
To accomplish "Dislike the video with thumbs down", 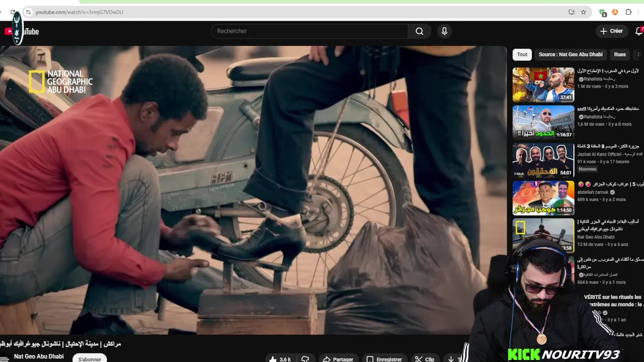I will click(305, 359).
